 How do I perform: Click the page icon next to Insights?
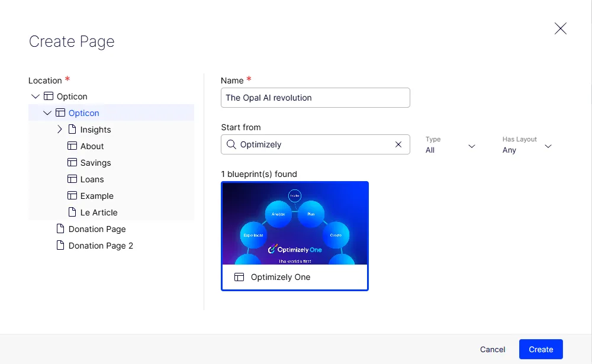(x=72, y=130)
